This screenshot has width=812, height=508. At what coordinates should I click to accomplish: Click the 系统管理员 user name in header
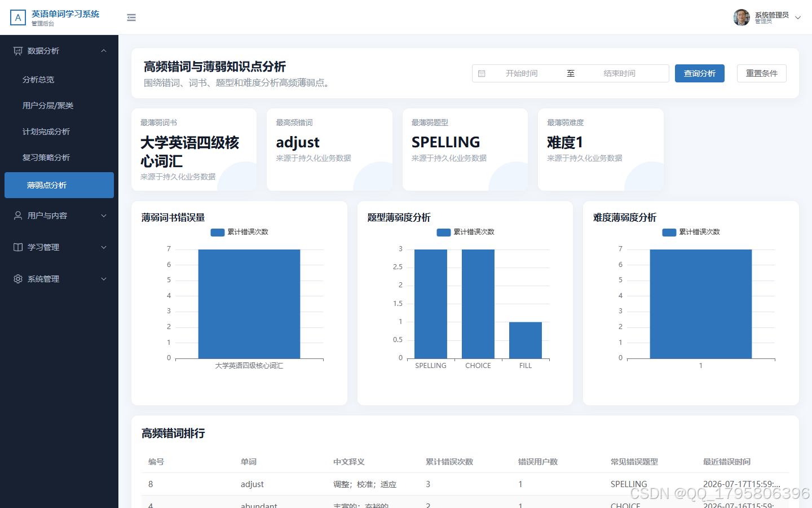point(772,15)
